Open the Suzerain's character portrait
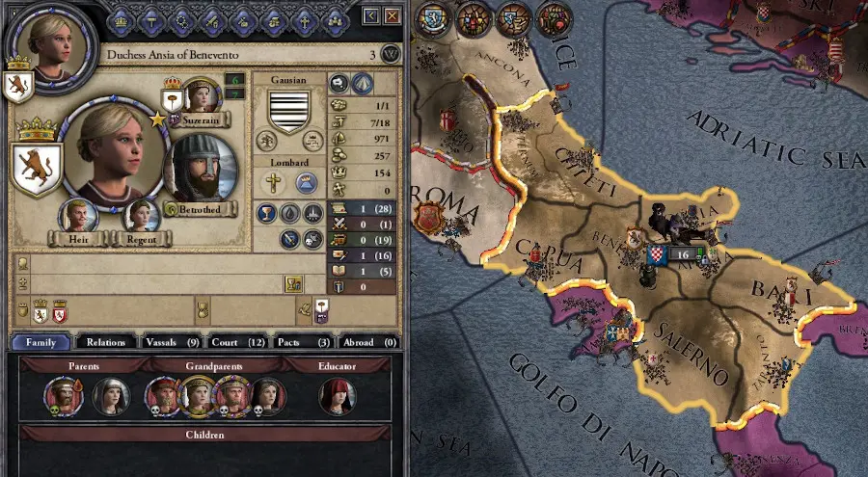868x477 pixels. (201, 95)
